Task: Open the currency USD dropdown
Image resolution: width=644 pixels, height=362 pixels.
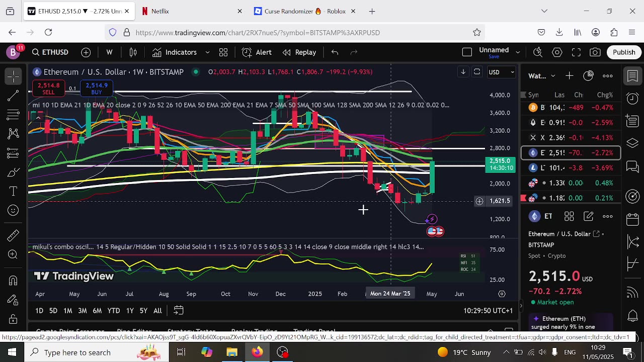Action: click(x=502, y=72)
